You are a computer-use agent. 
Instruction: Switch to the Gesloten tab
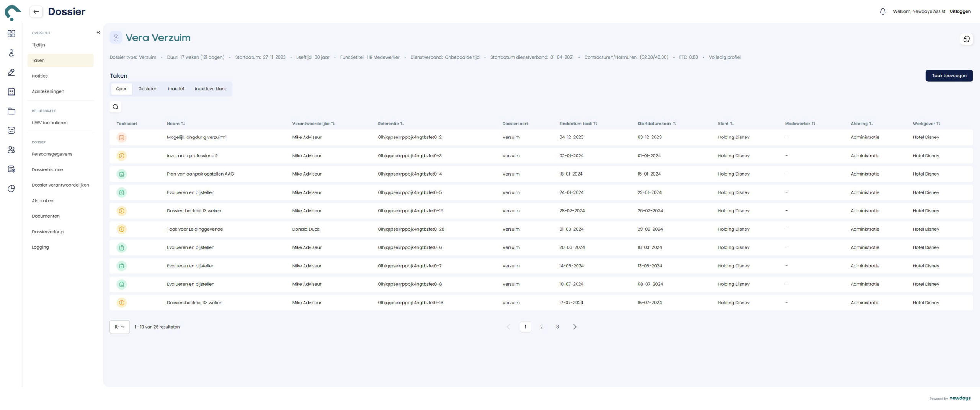pyautogui.click(x=148, y=89)
